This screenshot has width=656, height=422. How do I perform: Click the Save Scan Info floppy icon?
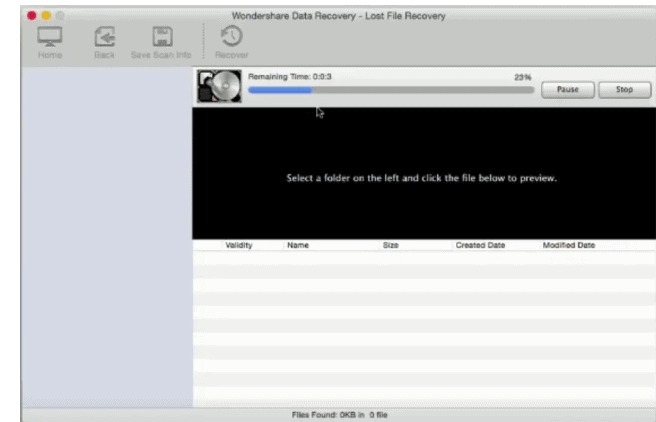tap(162, 37)
